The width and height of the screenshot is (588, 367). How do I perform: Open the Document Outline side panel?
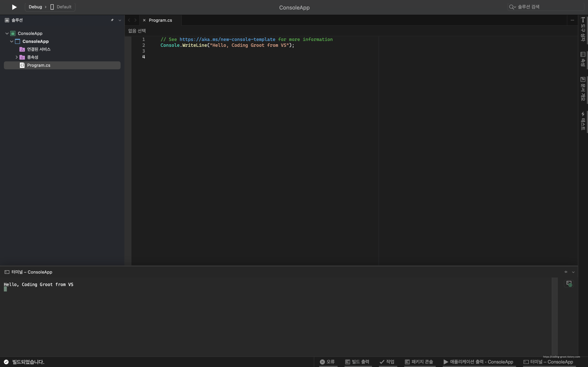pos(583,89)
